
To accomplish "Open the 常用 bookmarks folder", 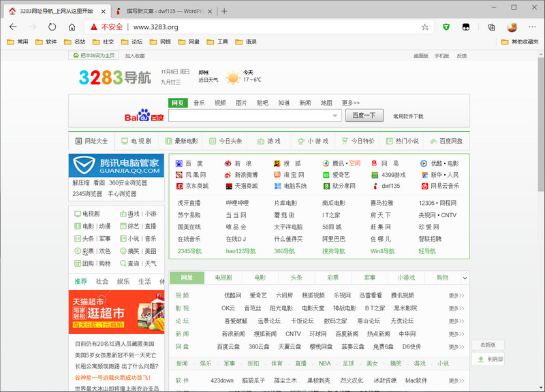I will pos(18,42).
